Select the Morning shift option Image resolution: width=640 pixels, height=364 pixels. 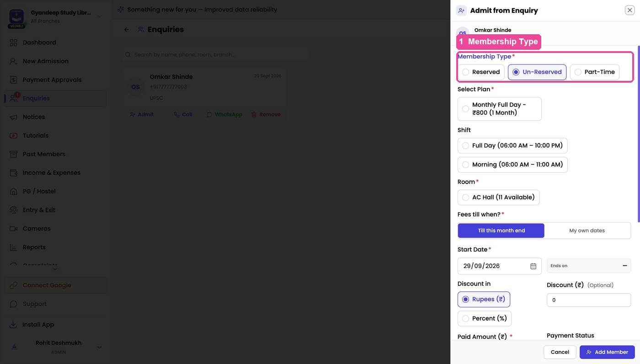point(512,165)
